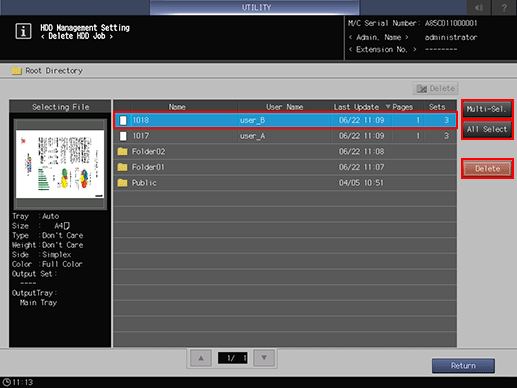Sort by the Pages column arrow
The width and height of the screenshot is (517, 388).
tap(388, 107)
